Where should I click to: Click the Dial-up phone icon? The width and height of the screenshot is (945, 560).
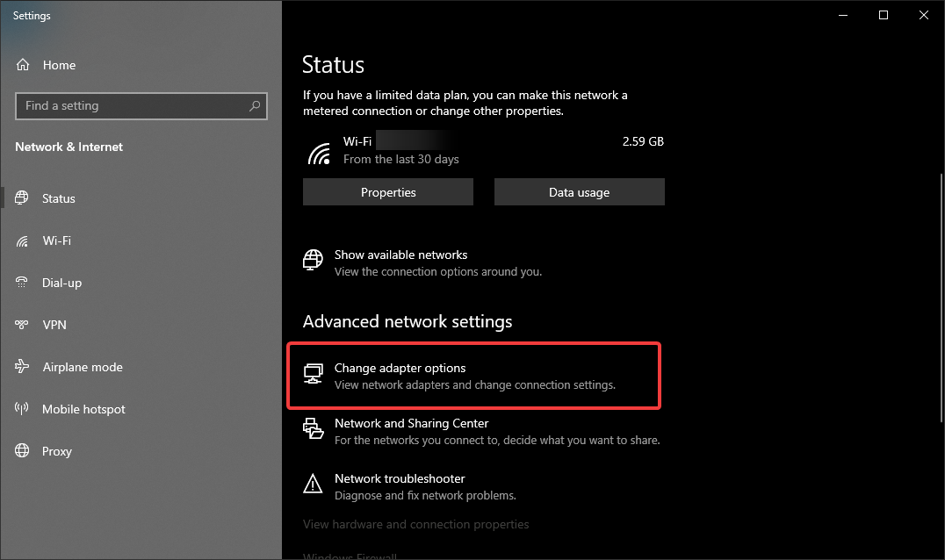[x=24, y=283]
